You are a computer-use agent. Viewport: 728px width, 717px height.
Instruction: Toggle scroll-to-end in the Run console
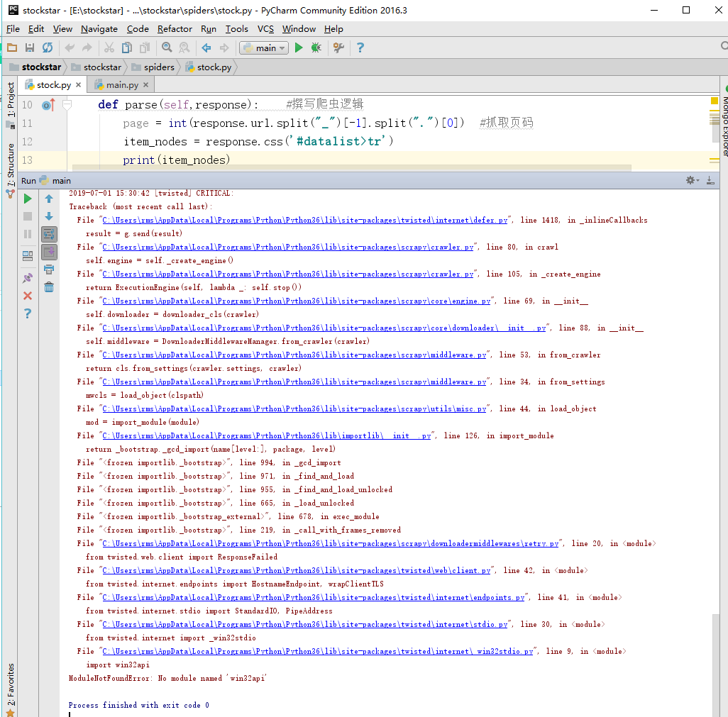tap(49, 252)
